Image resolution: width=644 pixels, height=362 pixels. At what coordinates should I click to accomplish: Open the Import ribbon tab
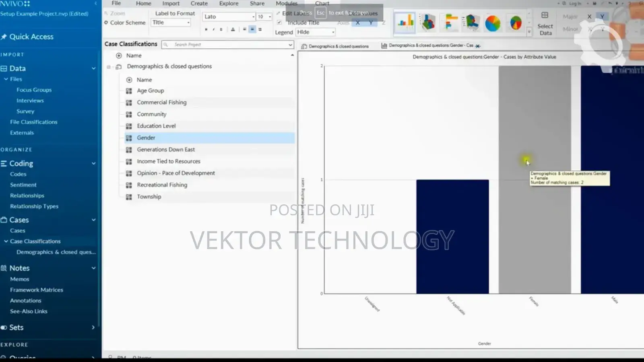click(171, 3)
